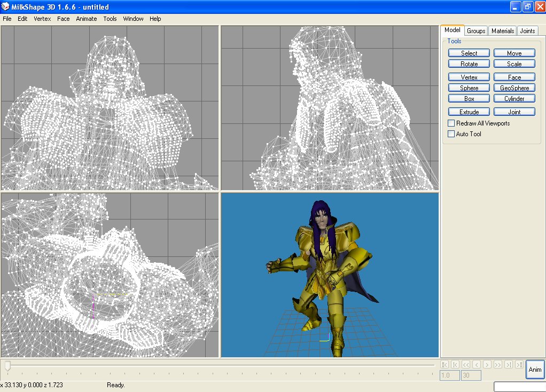This screenshot has height=392, width=546.
Task: Click the << previous keyframe icon
Action: [466, 365]
